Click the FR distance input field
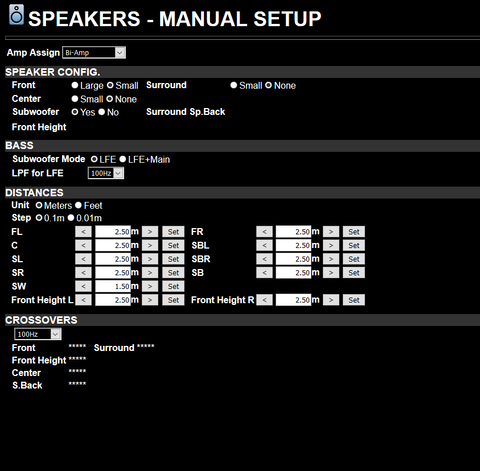480x471 pixels. coord(294,232)
